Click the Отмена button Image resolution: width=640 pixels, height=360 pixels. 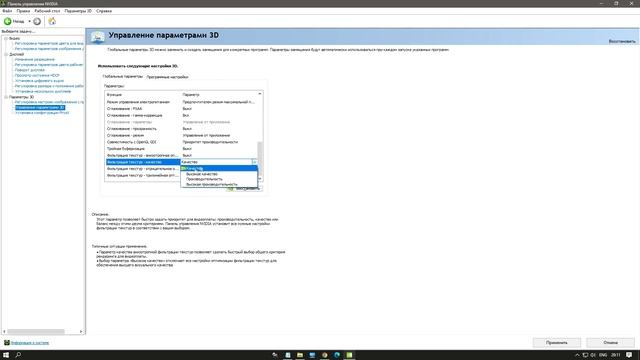pos(611,343)
